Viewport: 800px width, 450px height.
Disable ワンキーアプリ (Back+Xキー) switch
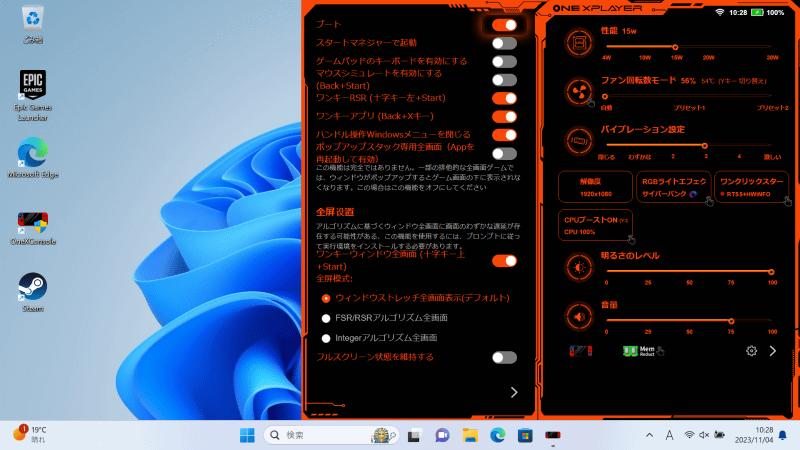tap(505, 117)
